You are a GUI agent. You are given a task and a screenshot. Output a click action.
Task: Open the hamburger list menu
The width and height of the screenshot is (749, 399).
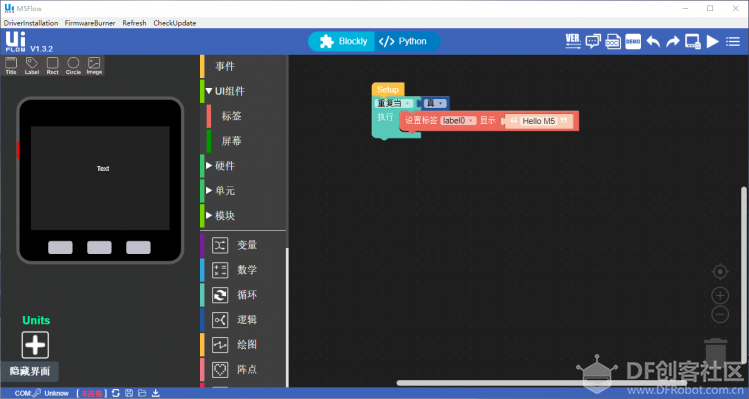click(733, 42)
